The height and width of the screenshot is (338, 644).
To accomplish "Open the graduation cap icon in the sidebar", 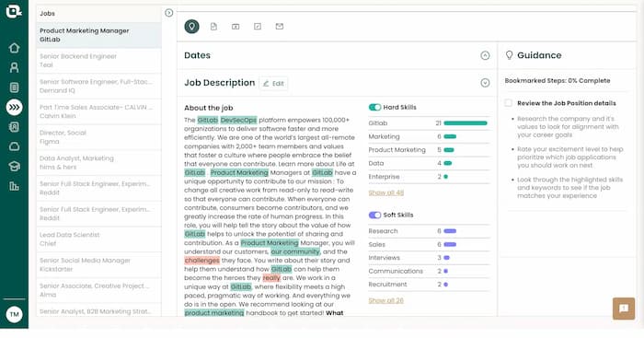I will (14, 166).
